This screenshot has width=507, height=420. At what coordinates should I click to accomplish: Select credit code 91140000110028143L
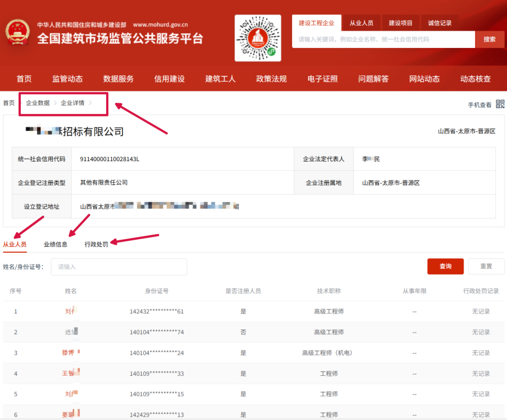[x=109, y=159]
